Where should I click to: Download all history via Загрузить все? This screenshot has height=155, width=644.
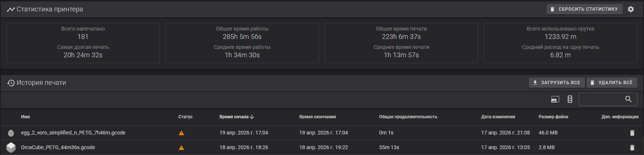click(556, 83)
